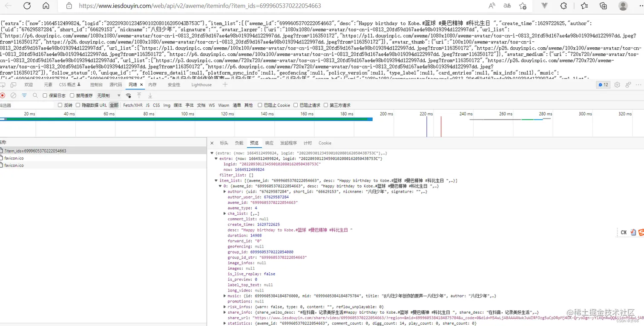Go to the browser home page
Viewport: 644px width, 326px height.
click(x=46, y=6)
